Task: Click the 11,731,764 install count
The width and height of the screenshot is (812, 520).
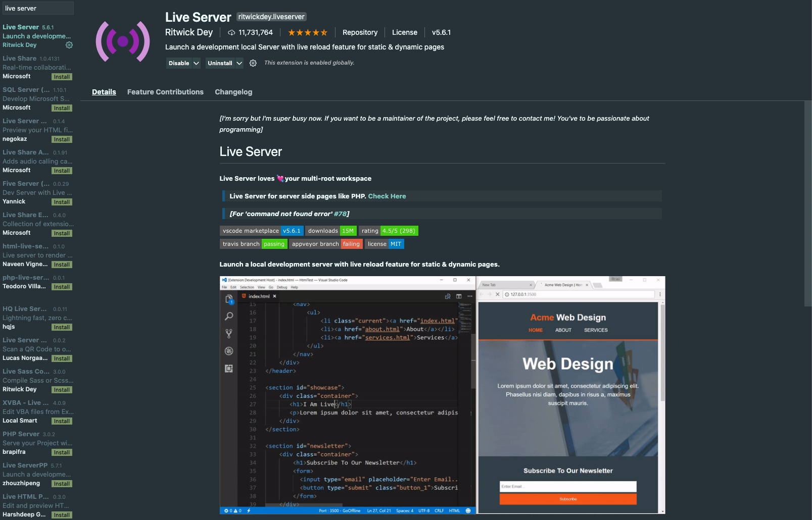Action: click(x=256, y=32)
